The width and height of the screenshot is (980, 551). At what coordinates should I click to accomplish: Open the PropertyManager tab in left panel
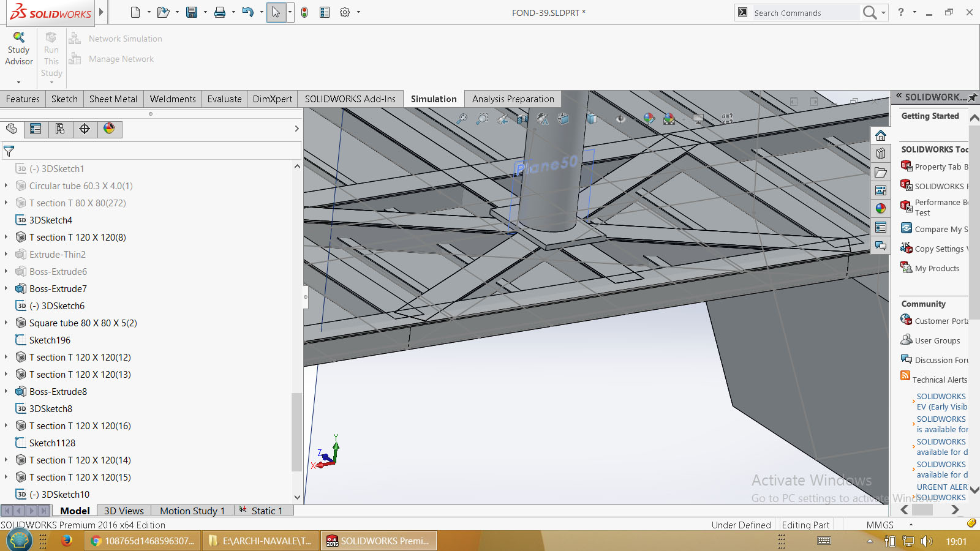click(36, 129)
